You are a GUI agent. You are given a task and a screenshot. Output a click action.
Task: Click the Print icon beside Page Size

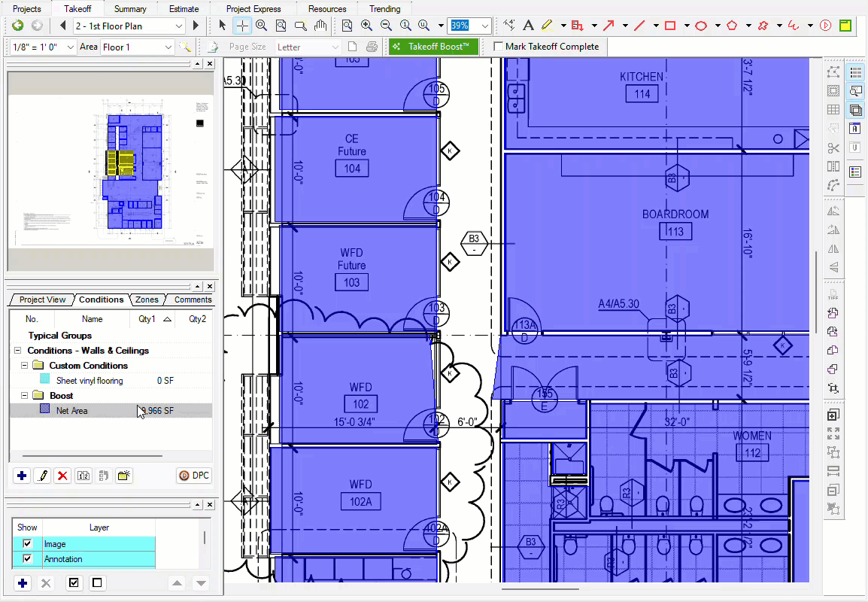pyautogui.click(x=372, y=47)
